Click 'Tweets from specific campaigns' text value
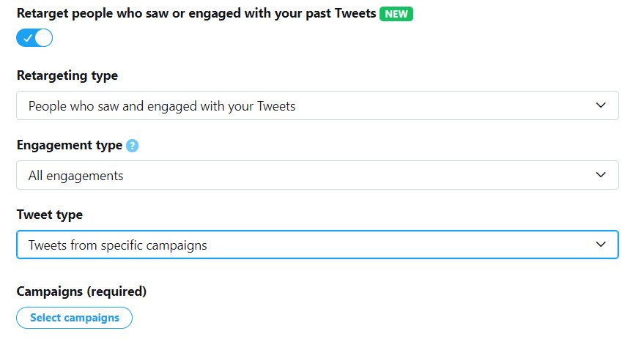The width and height of the screenshot is (644, 350). [117, 245]
